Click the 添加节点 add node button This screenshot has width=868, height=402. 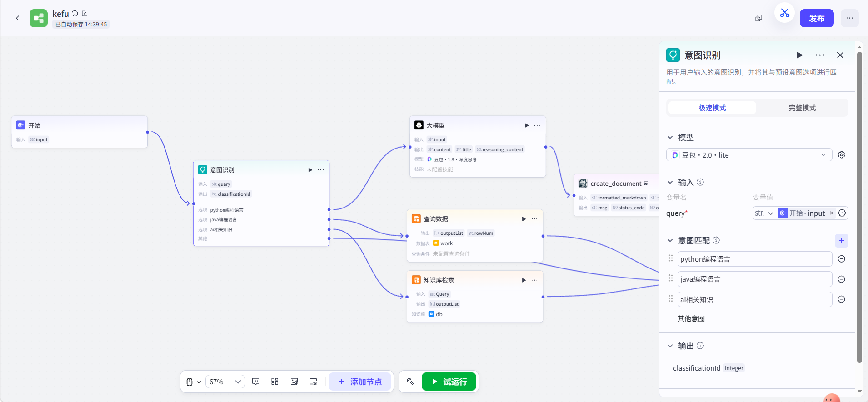[360, 382]
